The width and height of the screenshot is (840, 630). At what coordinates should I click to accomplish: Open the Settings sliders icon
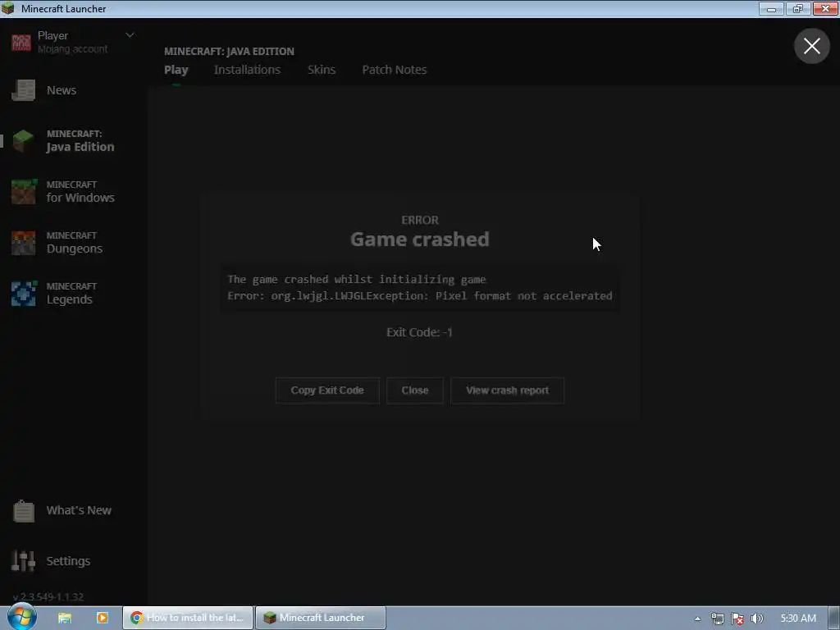23,561
